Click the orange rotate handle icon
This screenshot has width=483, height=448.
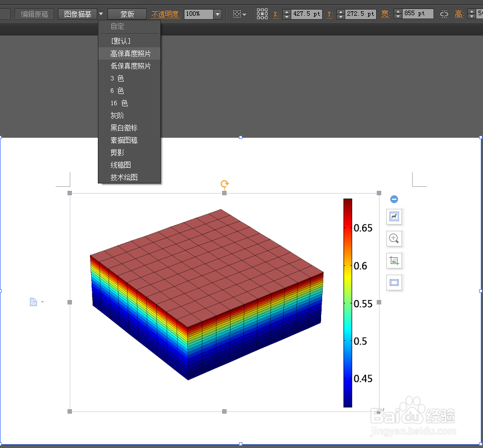(x=224, y=184)
